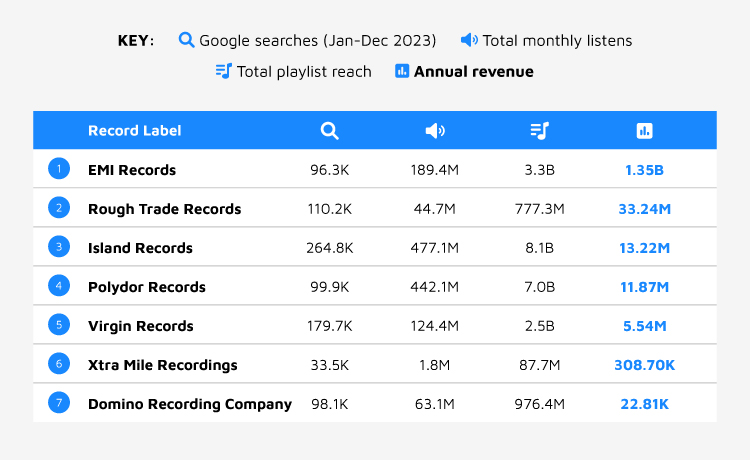
Task: Click the revenue chart icon in table header
Action: [x=644, y=131]
